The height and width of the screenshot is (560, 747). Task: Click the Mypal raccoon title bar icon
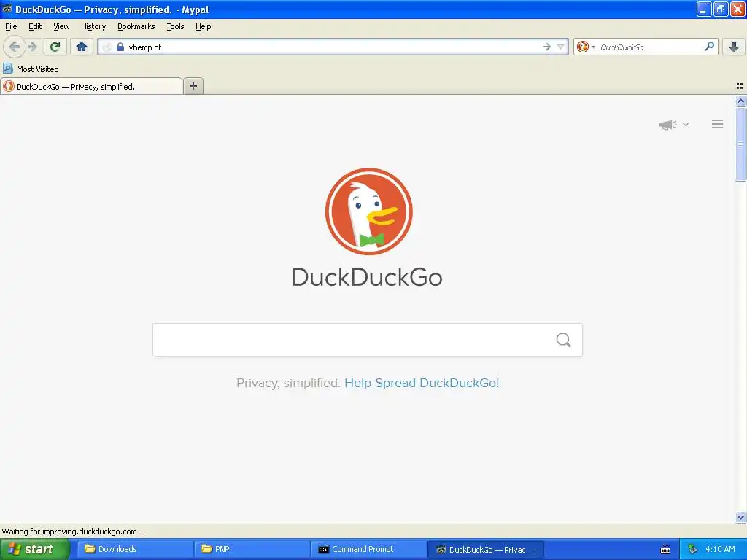point(7,9)
